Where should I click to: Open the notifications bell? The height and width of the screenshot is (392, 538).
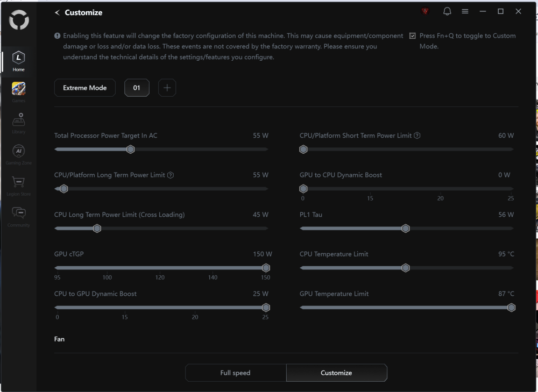click(x=447, y=12)
